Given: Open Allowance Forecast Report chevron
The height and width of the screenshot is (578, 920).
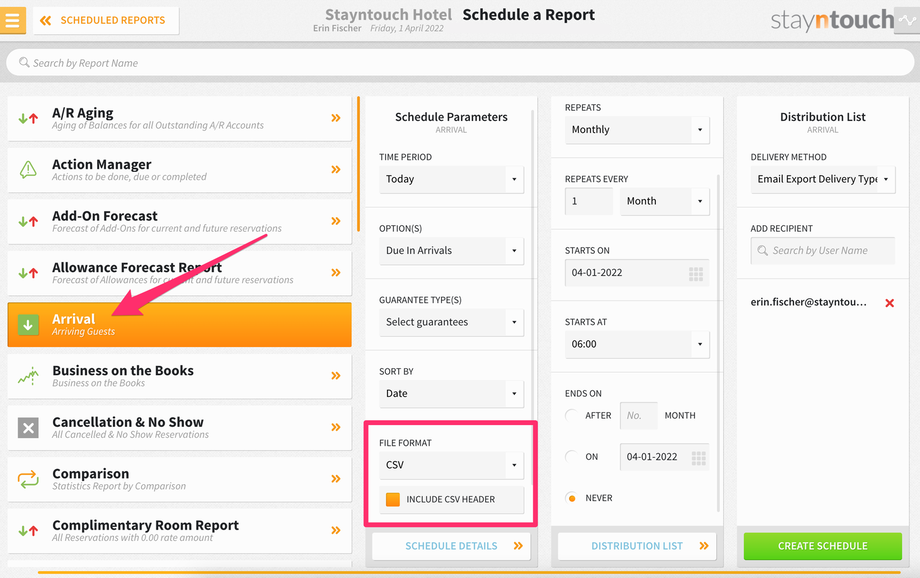Looking at the screenshot, I should [x=336, y=273].
